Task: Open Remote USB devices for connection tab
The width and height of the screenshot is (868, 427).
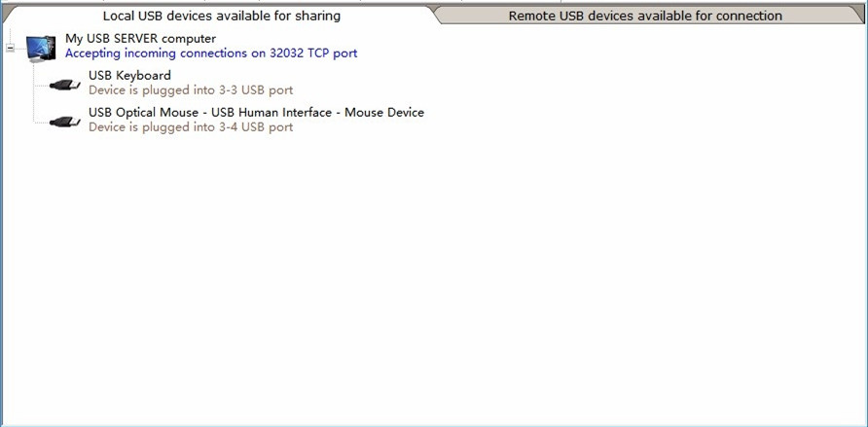Action: point(644,16)
